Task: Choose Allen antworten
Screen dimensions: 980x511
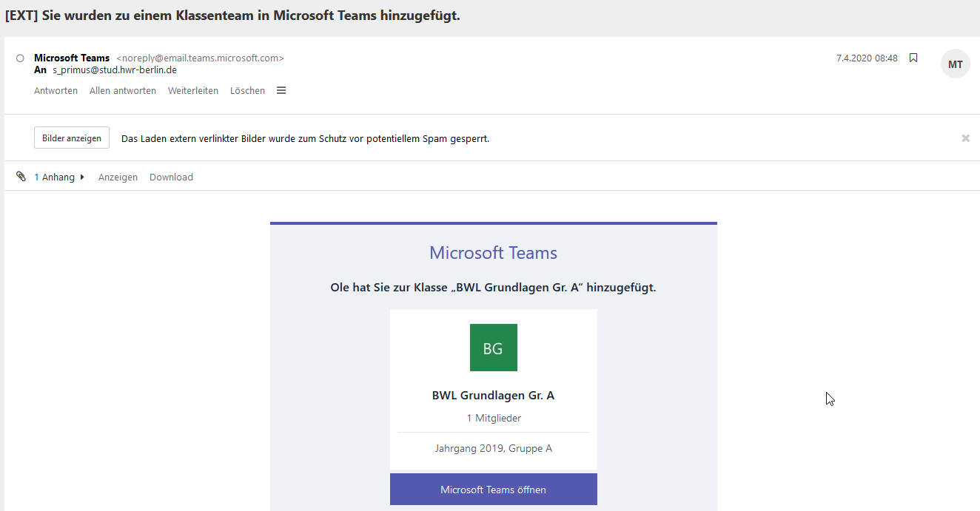Action: point(123,91)
